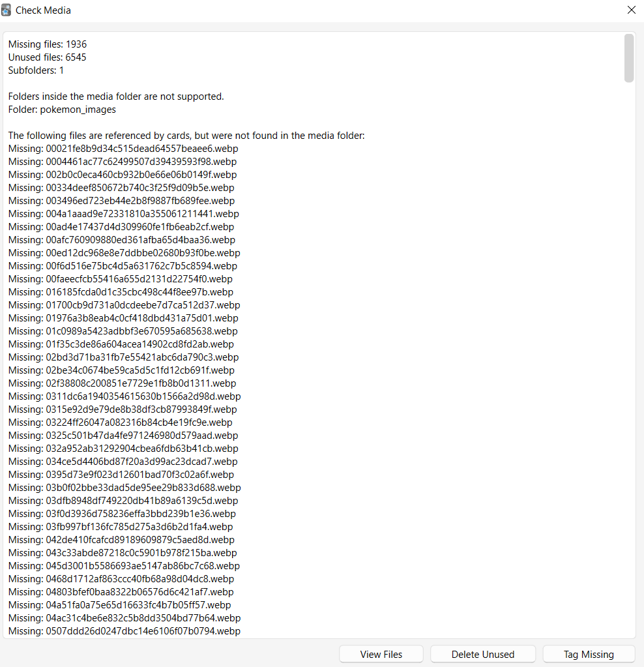Click the 'Folder: pokemon_images' line
Image resolution: width=644 pixels, height=667 pixels.
pyautogui.click(x=62, y=110)
